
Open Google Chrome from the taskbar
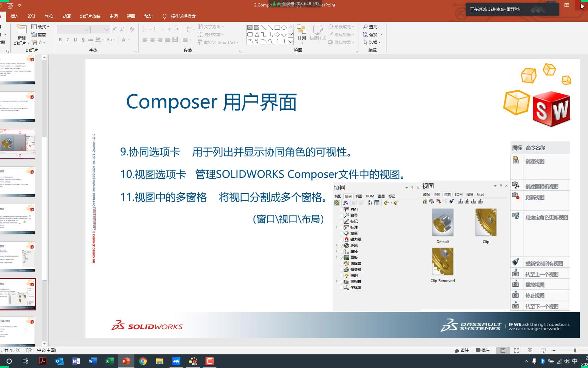(143, 361)
